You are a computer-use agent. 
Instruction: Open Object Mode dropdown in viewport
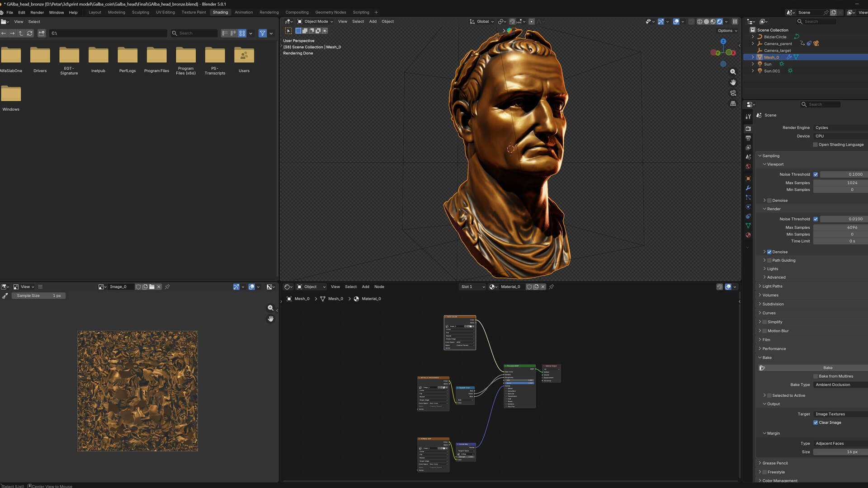click(x=315, y=21)
